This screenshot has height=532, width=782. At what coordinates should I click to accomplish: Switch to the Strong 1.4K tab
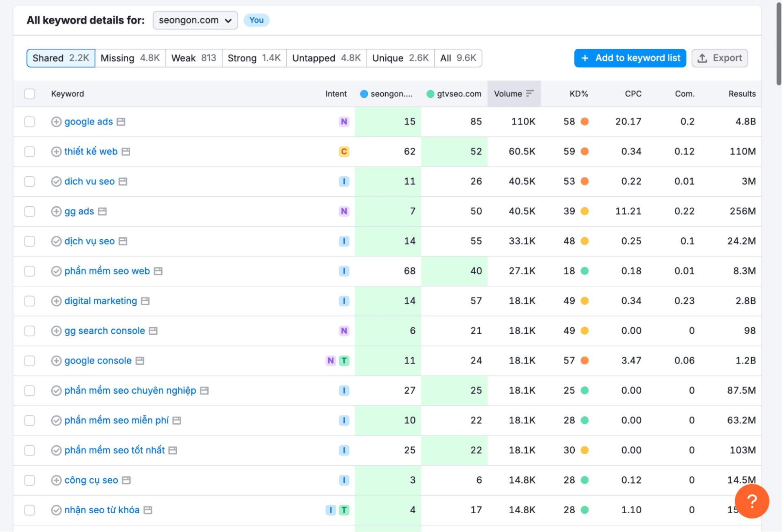[255, 58]
